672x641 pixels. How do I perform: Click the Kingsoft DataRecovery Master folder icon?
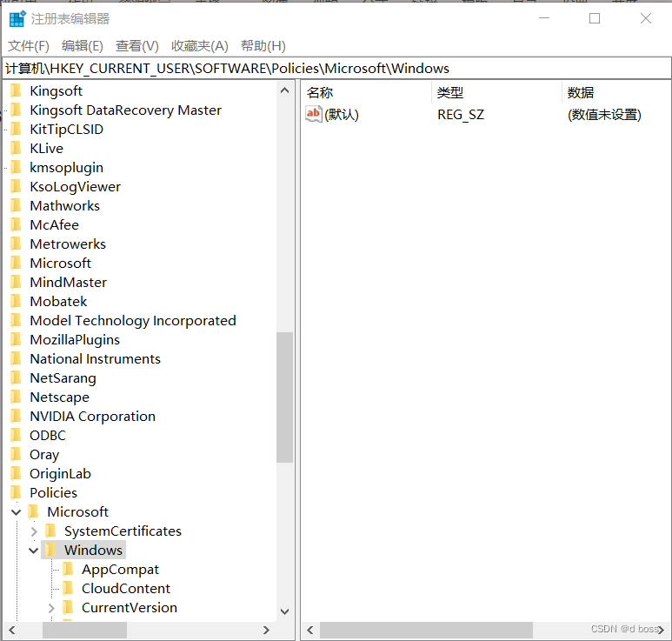coord(16,110)
